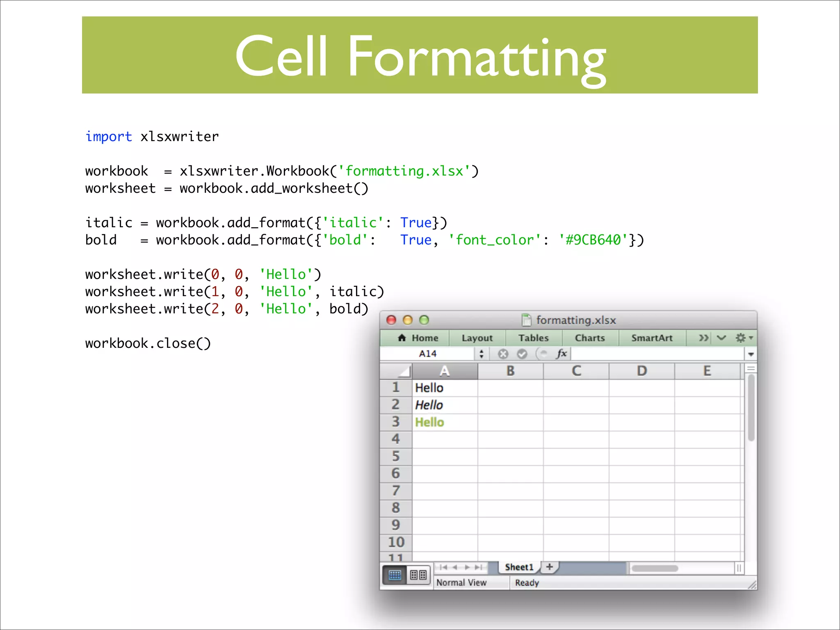Select row 6 header
The width and height of the screenshot is (840, 630).
tap(396, 474)
